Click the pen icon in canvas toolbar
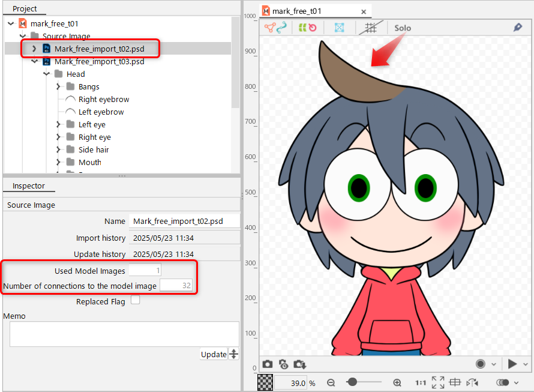The height and width of the screenshot is (392, 534). click(517, 28)
